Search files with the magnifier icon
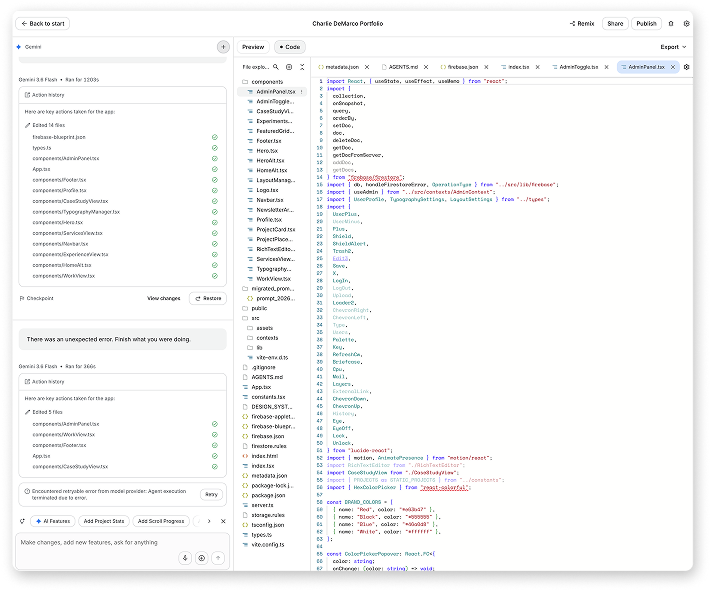This screenshot has width=711, height=591. pyautogui.click(x=276, y=67)
